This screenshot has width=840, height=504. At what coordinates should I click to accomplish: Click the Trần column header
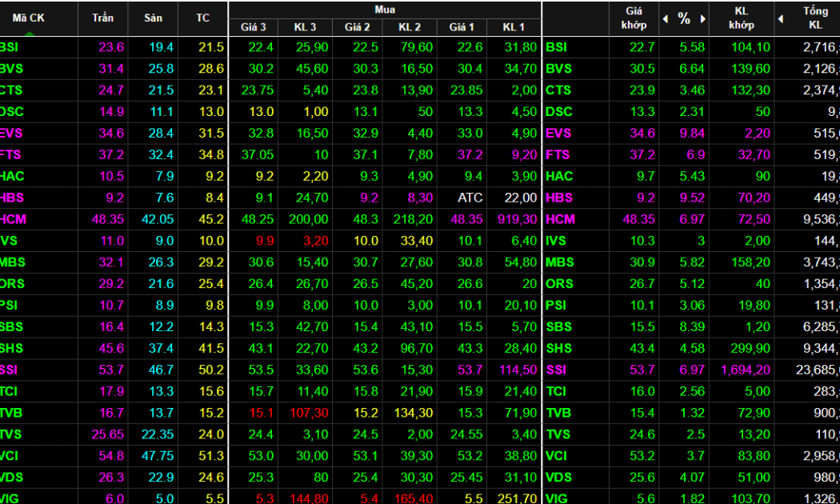click(x=103, y=18)
